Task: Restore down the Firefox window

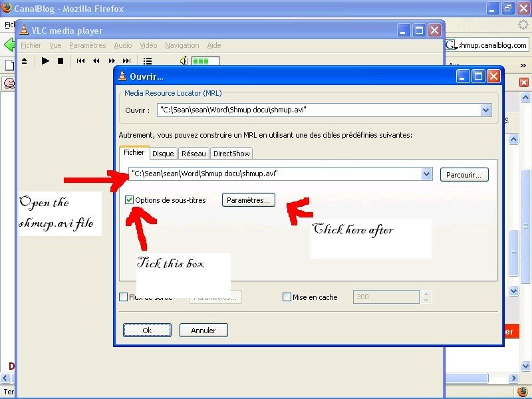Action: 508,8
